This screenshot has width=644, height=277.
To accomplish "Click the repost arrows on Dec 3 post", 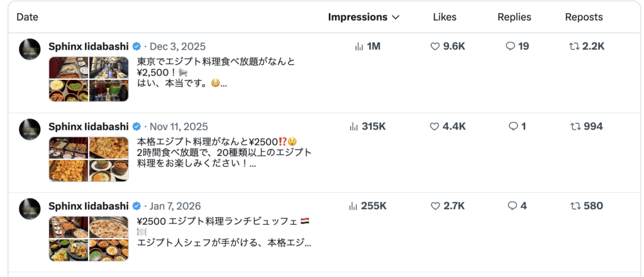I will tap(575, 47).
